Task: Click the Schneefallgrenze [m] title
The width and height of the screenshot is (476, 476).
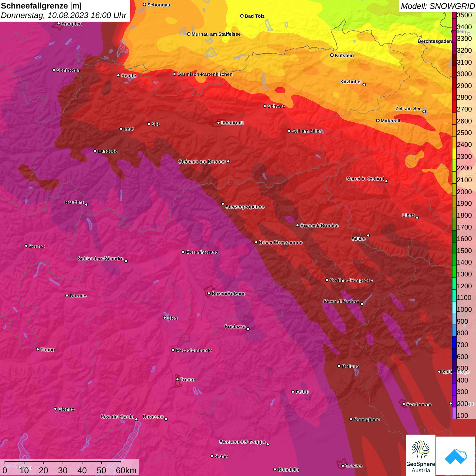Action: coord(41,6)
